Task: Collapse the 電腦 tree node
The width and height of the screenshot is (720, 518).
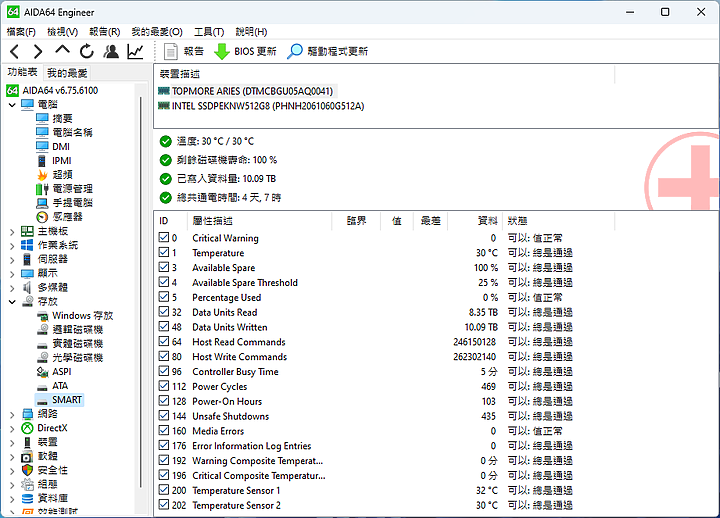Action: tap(12, 105)
